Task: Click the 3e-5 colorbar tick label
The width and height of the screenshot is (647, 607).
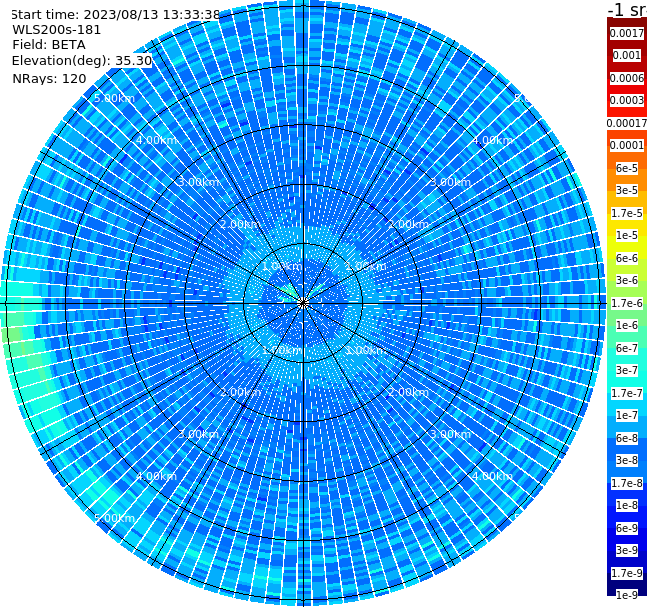Action: pyautogui.click(x=627, y=190)
